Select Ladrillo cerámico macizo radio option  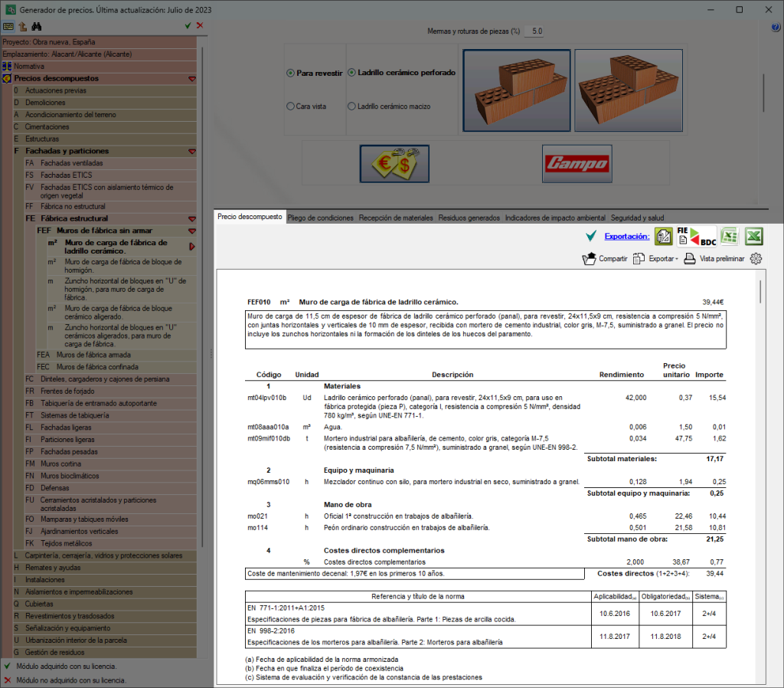pyautogui.click(x=351, y=106)
